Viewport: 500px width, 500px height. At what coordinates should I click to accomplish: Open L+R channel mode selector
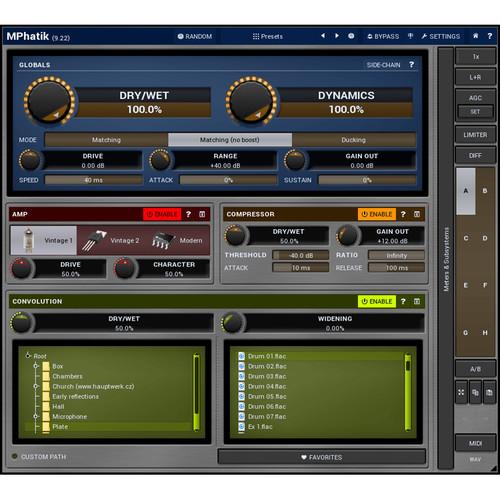(x=475, y=77)
